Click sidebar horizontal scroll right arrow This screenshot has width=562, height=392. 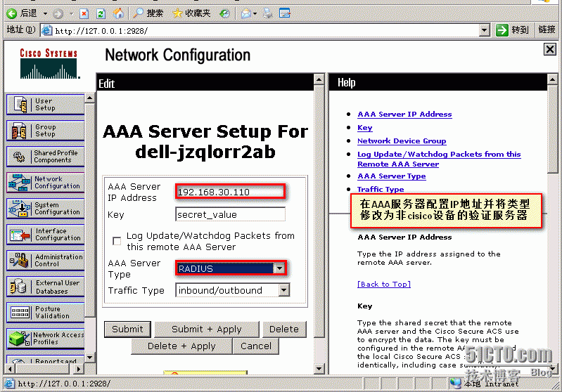(x=79, y=368)
